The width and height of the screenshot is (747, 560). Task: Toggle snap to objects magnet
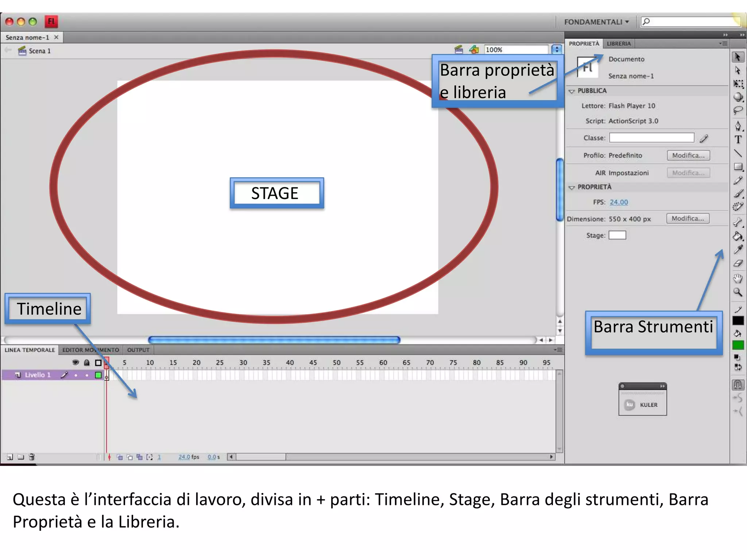(738, 384)
